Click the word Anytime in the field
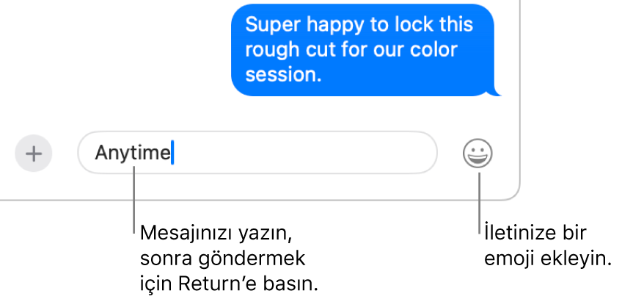 132,154
